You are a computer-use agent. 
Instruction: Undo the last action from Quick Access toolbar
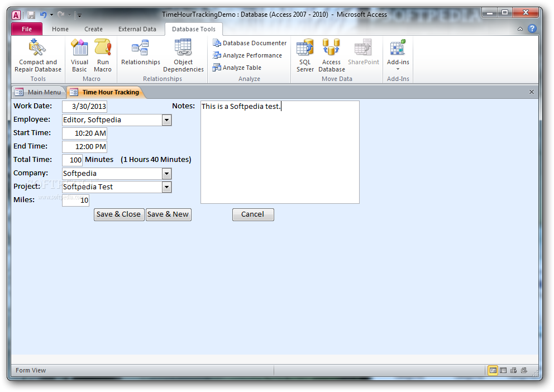point(43,15)
